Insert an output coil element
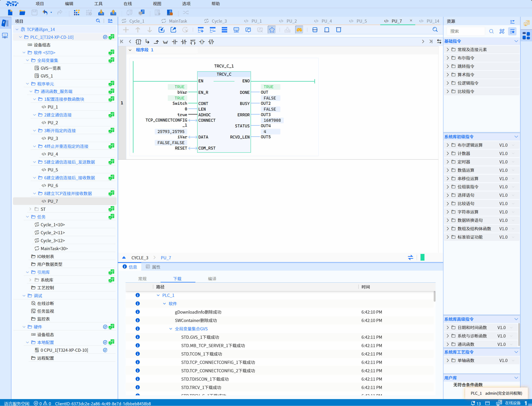 click(x=202, y=42)
